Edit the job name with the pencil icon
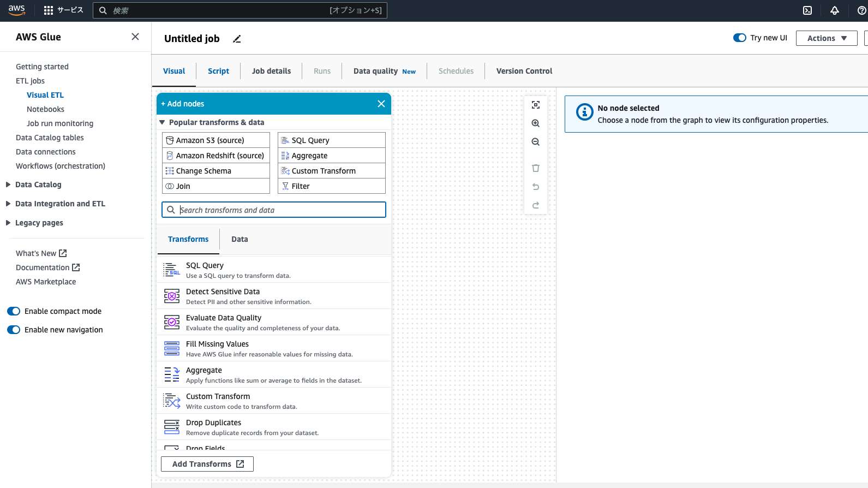The width and height of the screenshot is (868, 488). (x=237, y=39)
